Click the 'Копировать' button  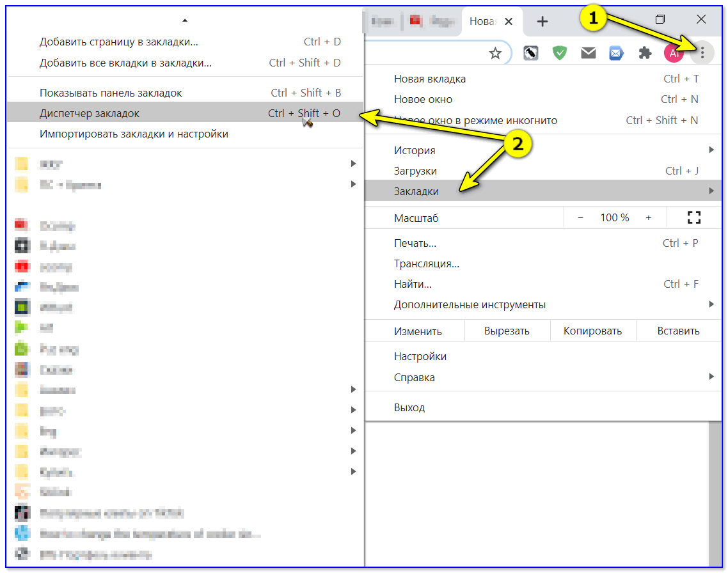click(592, 331)
